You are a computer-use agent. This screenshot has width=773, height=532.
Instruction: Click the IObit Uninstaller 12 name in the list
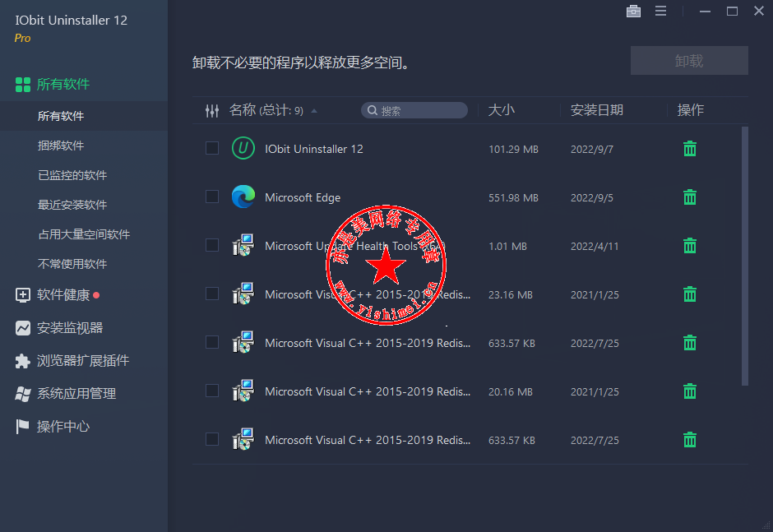314,149
